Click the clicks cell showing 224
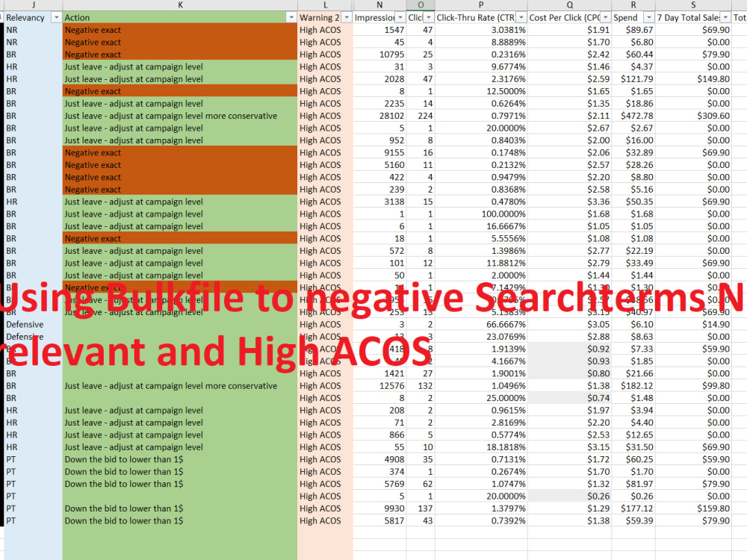 point(421,116)
